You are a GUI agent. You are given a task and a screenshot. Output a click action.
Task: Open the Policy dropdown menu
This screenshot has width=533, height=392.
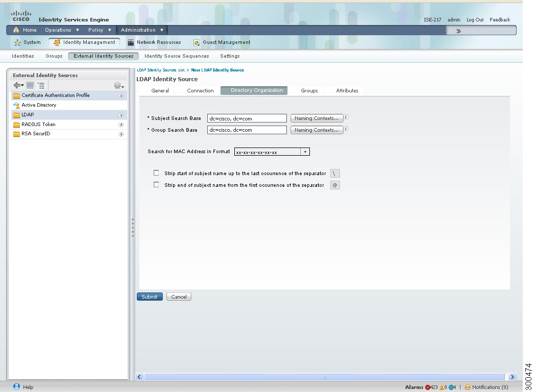(x=100, y=30)
